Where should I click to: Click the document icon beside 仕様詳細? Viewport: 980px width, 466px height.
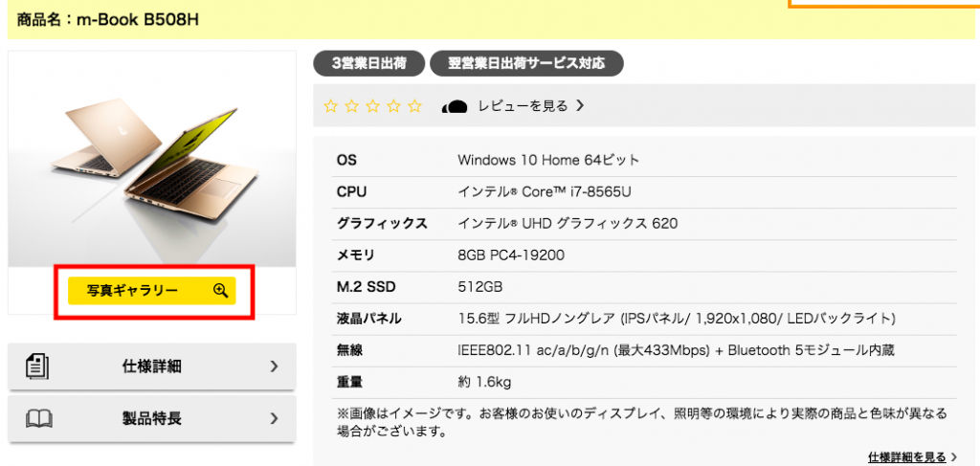(37, 366)
